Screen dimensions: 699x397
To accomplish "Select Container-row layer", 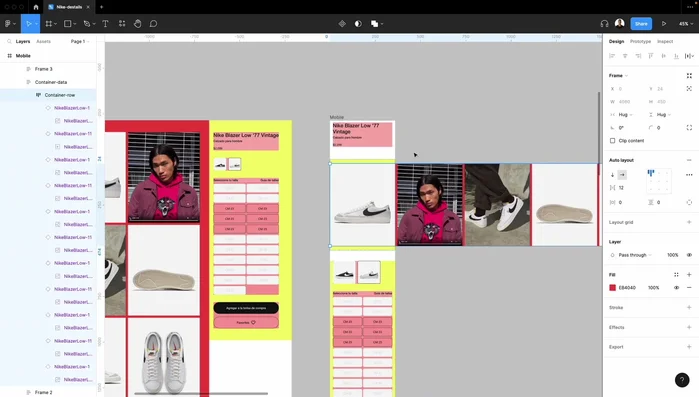I will pyautogui.click(x=48, y=95).
